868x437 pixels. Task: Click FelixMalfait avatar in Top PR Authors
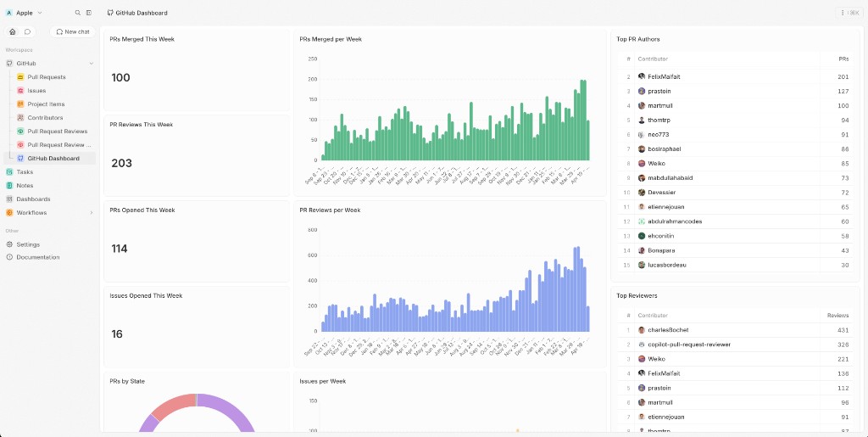(642, 76)
